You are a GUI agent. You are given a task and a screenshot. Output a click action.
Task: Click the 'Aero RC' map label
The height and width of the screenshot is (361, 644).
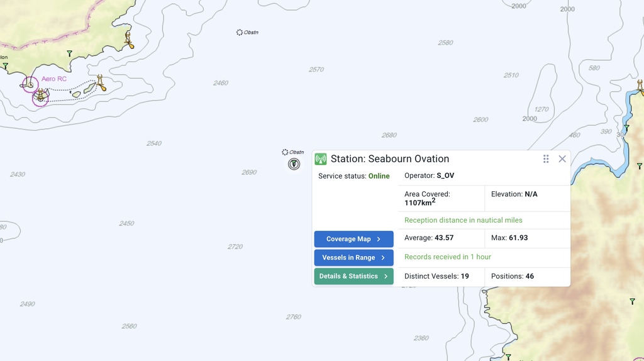coord(54,79)
